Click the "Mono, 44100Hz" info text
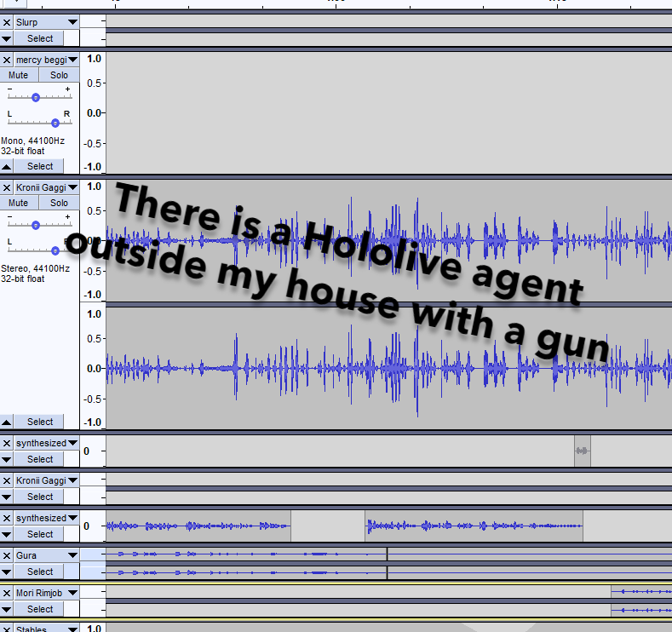Viewport: 672px width, 632px height. [x=32, y=141]
